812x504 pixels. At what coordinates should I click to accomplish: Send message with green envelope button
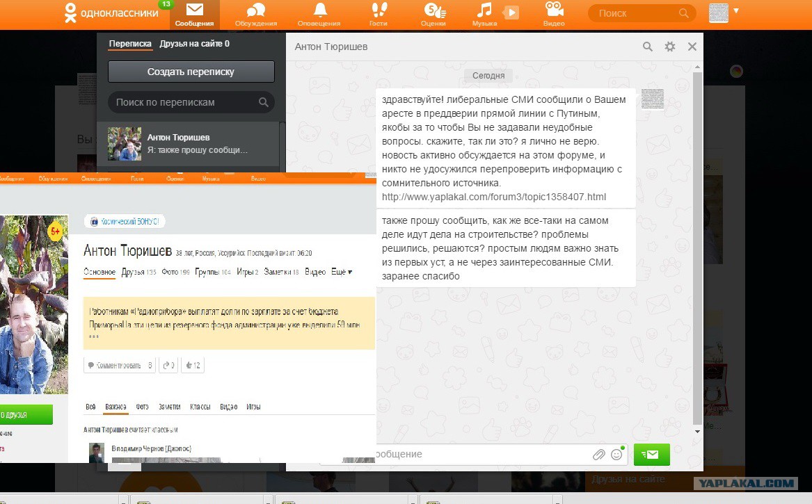(651, 455)
